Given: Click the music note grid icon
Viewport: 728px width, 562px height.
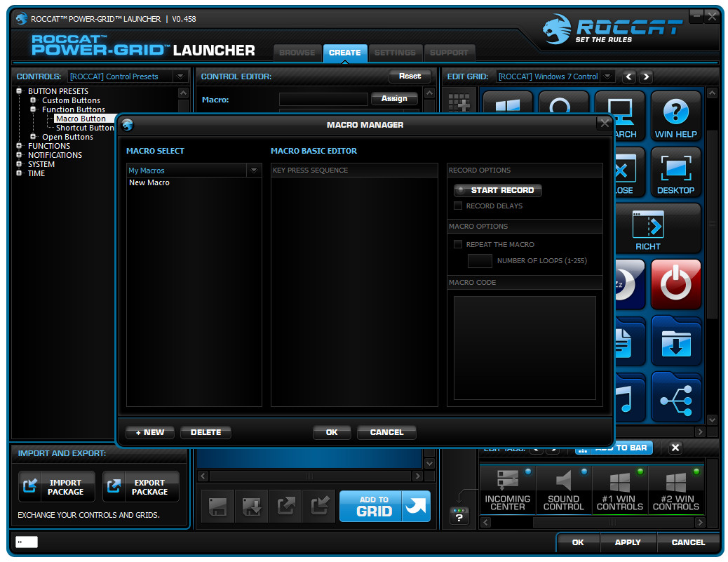Looking at the screenshot, I should (x=630, y=397).
